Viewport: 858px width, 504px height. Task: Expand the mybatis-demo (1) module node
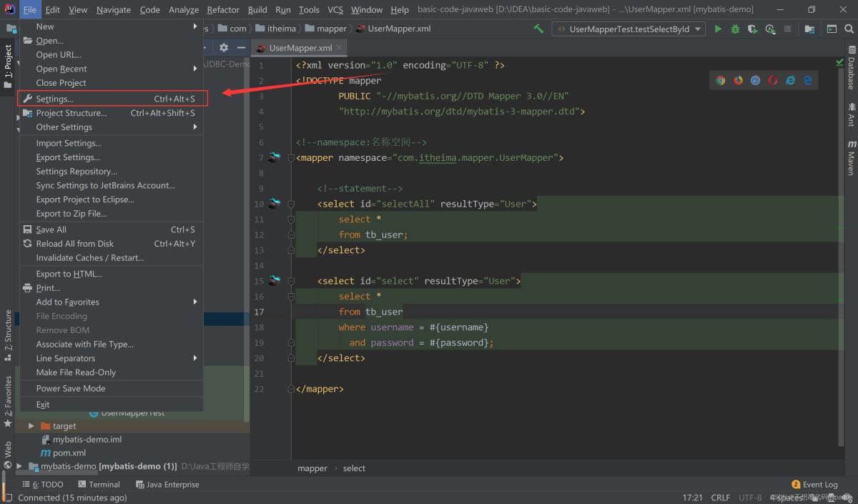pos(19,466)
